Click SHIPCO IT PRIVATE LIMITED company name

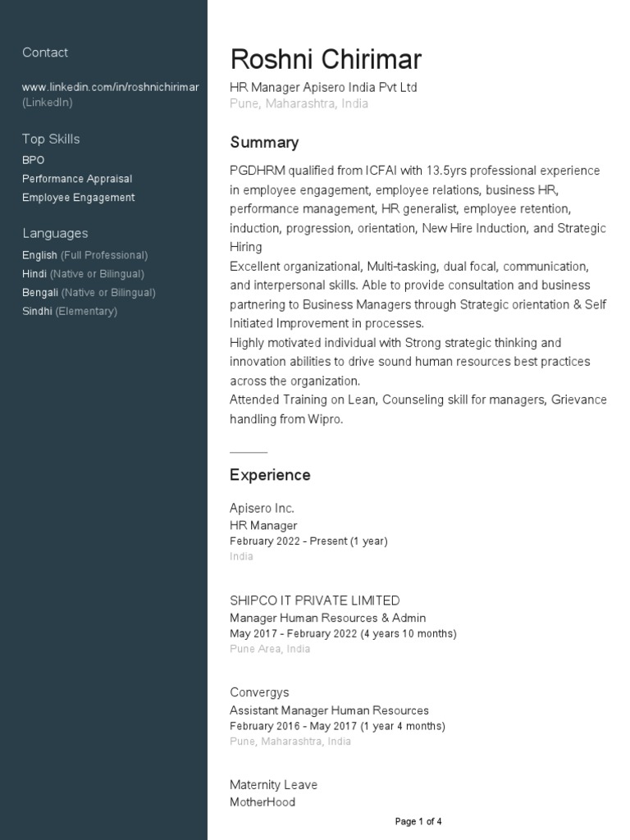coord(315,600)
